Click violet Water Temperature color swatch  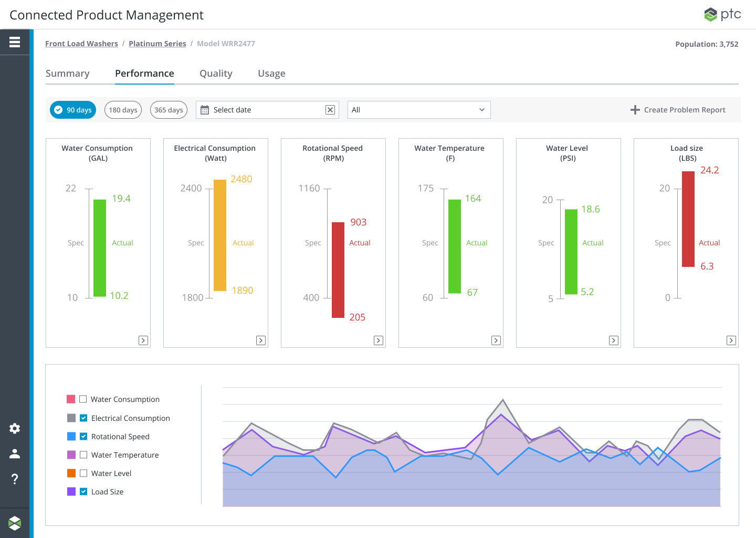[x=71, y=455]
